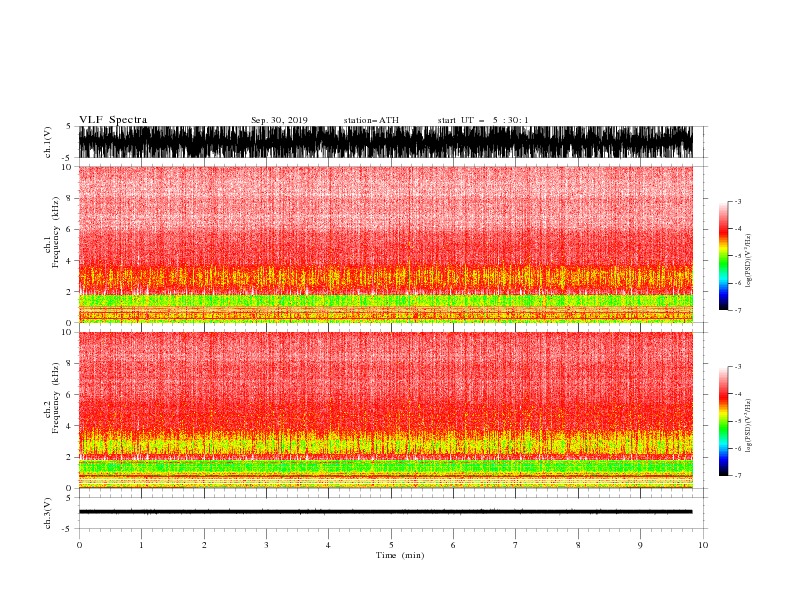Click time axis tick label 0
Viewport: 792px width, 612px height.
[79, 545]
